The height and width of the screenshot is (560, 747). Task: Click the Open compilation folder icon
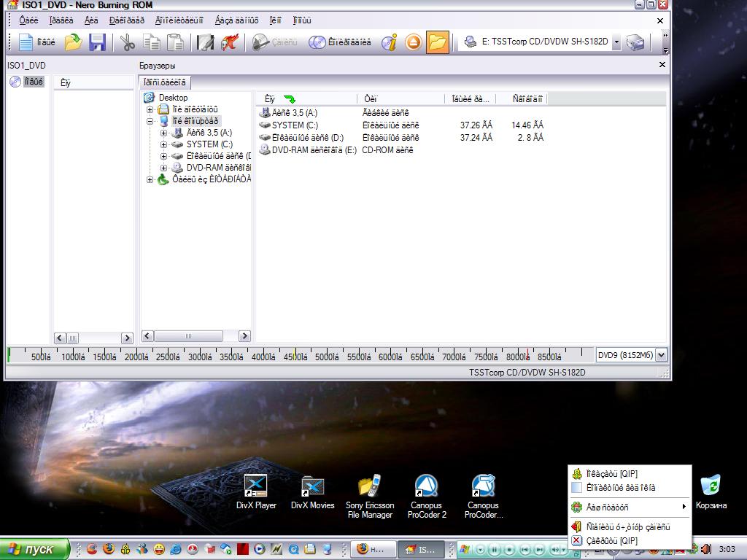(73, 42)
